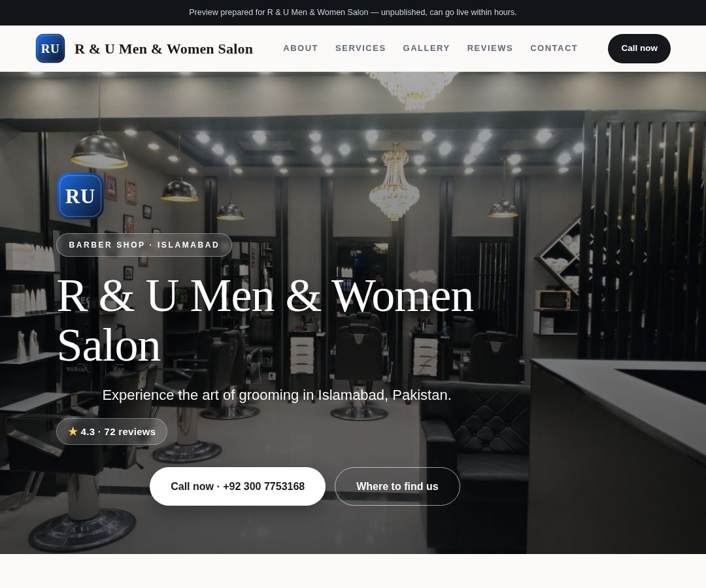This screenshot has height=588, width=706.
Task: Click the star icon in rating badge
Action: (x=73, y=431)
